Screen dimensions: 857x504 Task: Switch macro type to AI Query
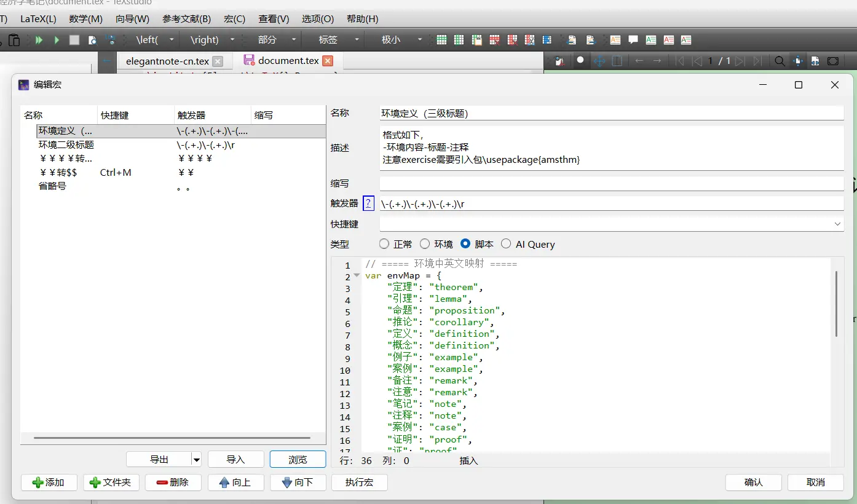coord(506,244)
